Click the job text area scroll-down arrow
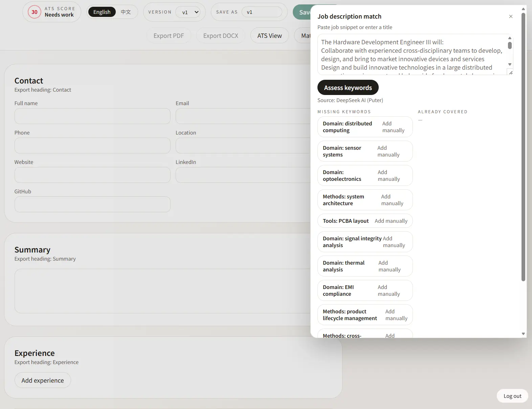Viewport: 532px width, 409px height. pyautogui.click(x=510, y=64)
